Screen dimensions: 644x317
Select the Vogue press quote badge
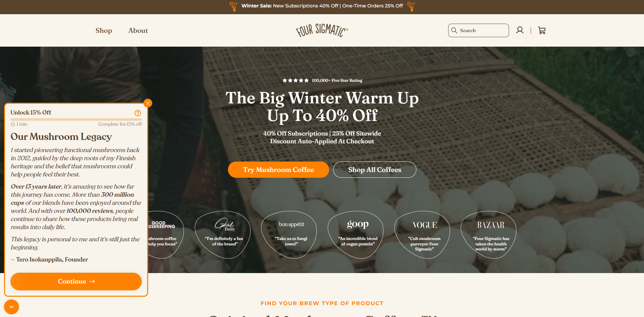tap(424, 235)
